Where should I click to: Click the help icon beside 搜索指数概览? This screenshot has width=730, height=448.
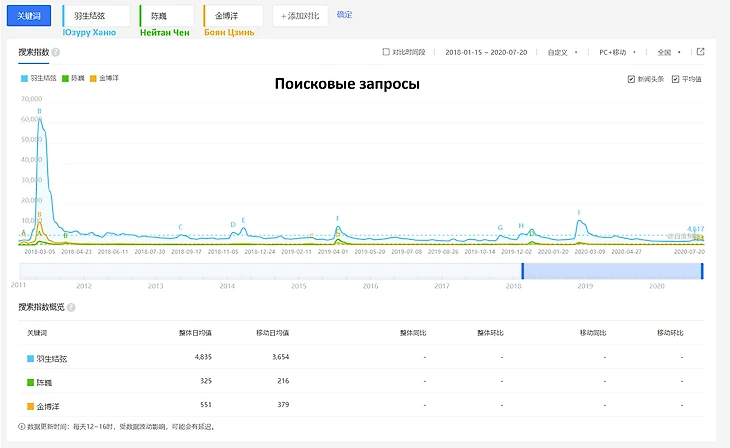(71, 307)
